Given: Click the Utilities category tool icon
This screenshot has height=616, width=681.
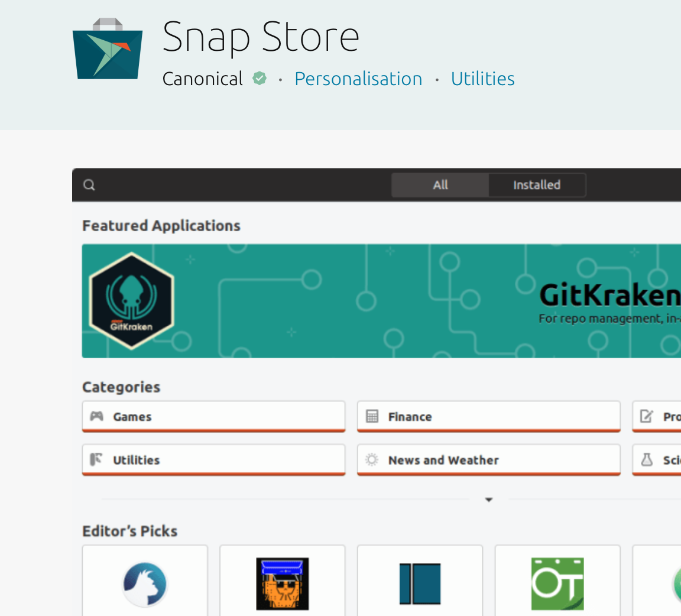Looking at the screenshot, I should 96,459.
